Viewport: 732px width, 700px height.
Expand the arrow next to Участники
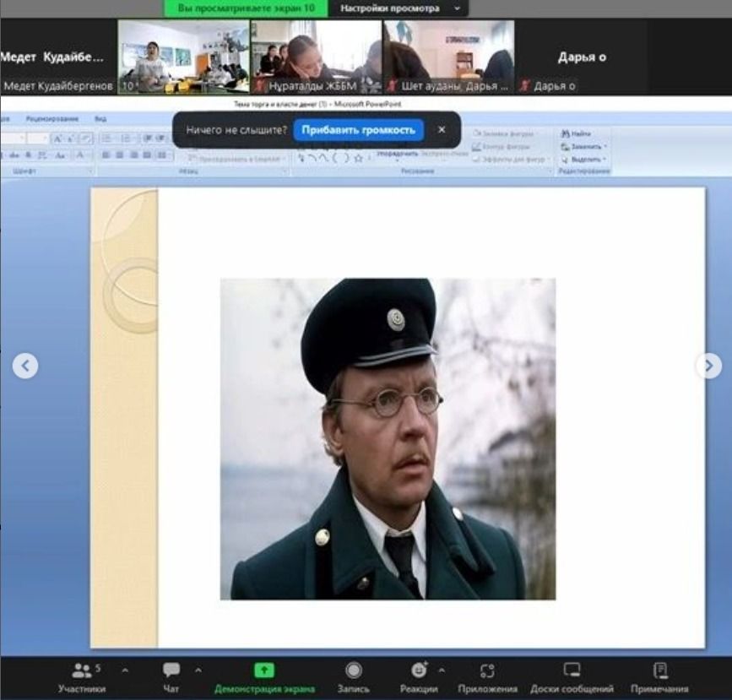point(125,670)
